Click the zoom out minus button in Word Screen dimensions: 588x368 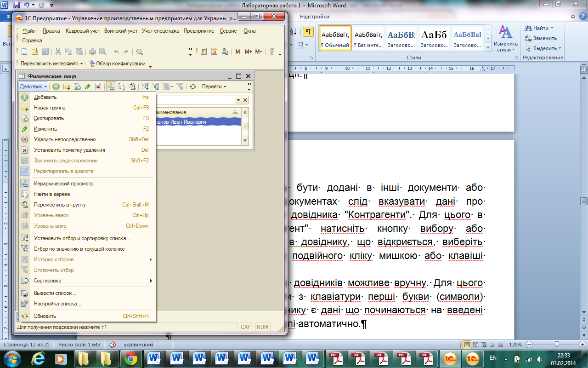[530, 345]
